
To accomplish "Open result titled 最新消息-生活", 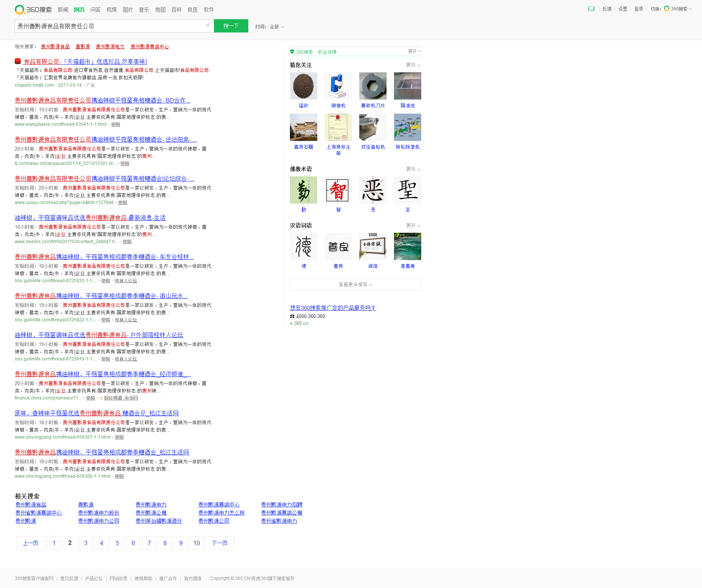I will (x=90, y=218).
